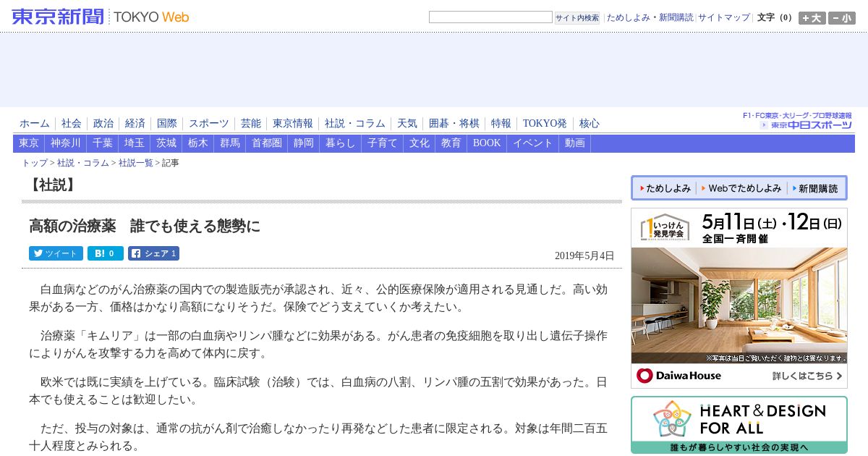The width and height of the screenshot is (868, 456).
Task: Follow トップ breadcrumb link
Action: pyautogui.click(x=35, y=163)
